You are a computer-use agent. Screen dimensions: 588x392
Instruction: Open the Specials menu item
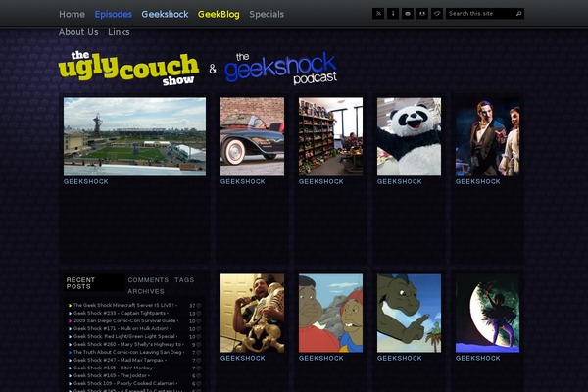click(267, 15)
